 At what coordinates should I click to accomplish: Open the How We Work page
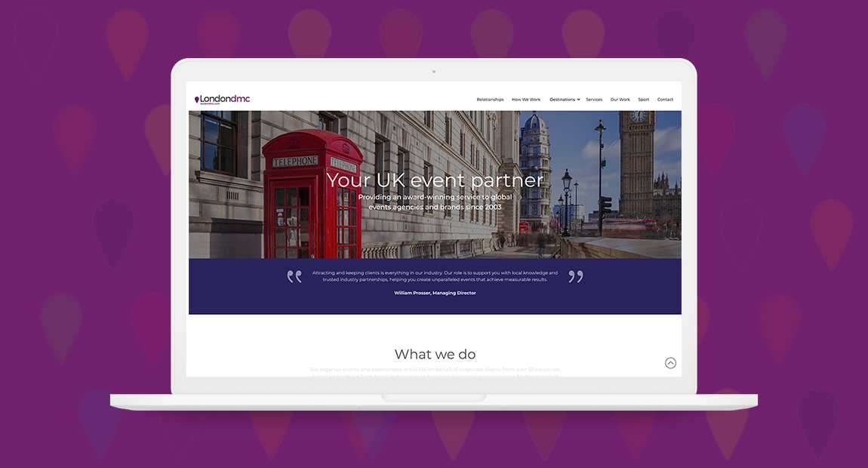(526, 100)
